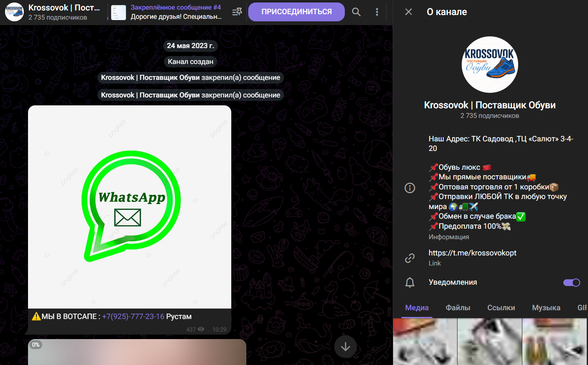
Task: Click the Krossovok channel avatar in header
Action: [x=14, y=12]
